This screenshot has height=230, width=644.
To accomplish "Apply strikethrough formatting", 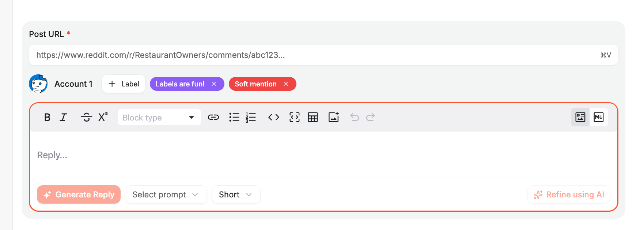I will pyautogui.click(x=86, y=117).
